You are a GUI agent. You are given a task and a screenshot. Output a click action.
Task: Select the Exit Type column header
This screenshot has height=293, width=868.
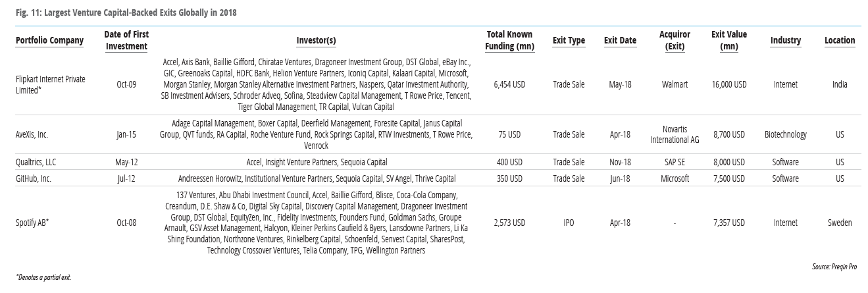[x=569, y=41]
